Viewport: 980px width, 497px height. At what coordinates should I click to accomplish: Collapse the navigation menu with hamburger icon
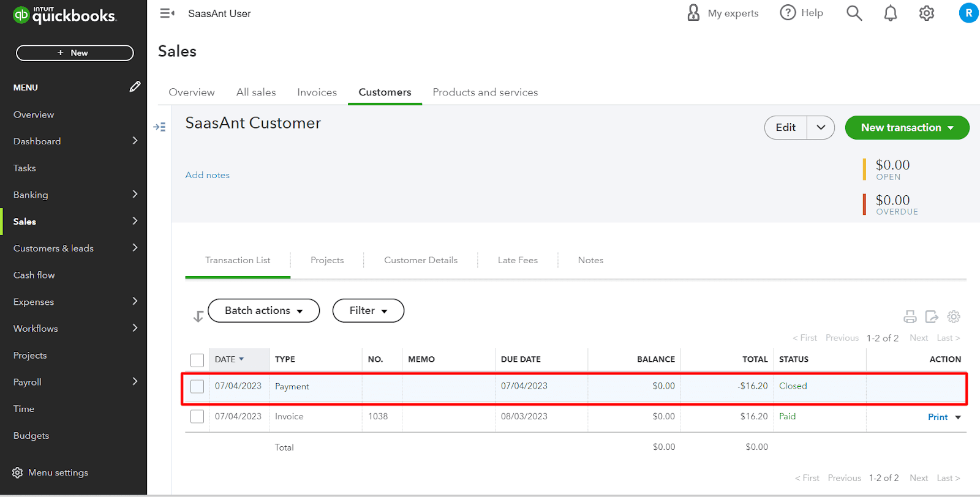tap(167, 13)
